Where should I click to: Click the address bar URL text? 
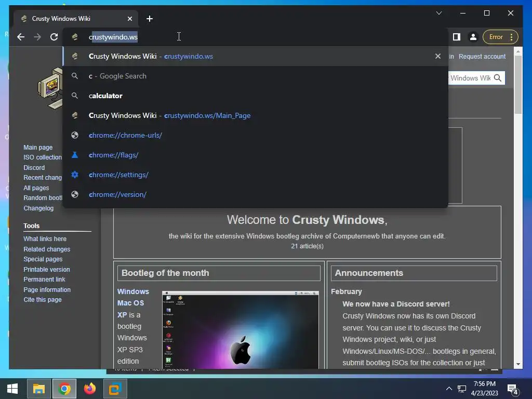pyautogui.click(x=113, y=37)
